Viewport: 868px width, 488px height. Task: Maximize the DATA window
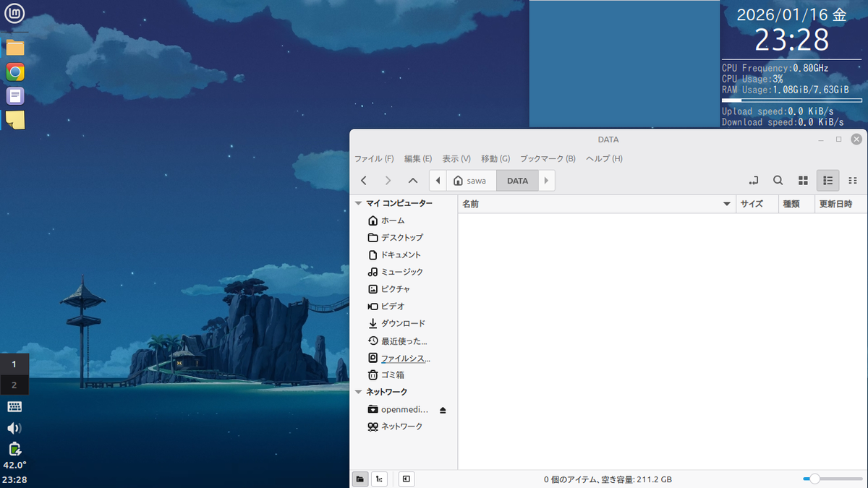pos(838,140)
